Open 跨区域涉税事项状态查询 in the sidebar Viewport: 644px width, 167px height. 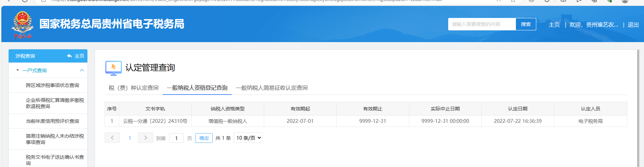[52, 85]
